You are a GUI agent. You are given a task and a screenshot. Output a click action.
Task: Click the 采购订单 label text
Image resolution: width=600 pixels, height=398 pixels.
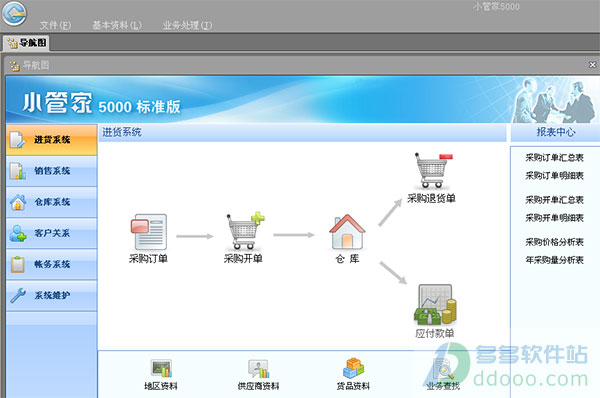[x=148, y=259]
